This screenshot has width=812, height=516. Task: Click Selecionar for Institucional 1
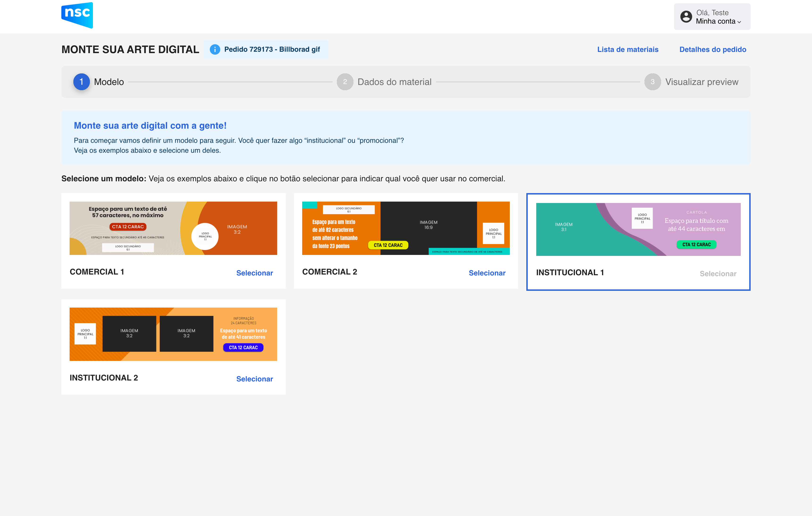[x=718, y=273]
